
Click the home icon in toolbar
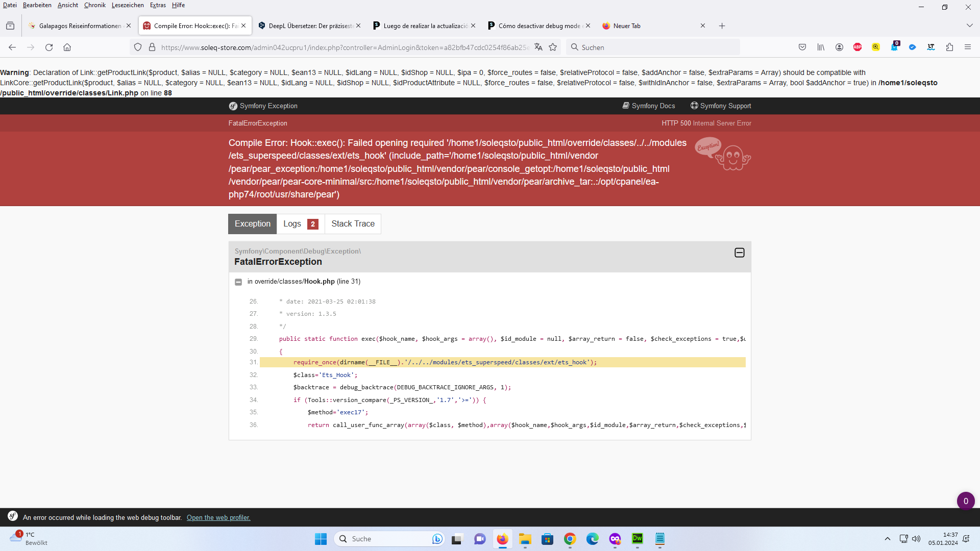[x=67, y=47]
